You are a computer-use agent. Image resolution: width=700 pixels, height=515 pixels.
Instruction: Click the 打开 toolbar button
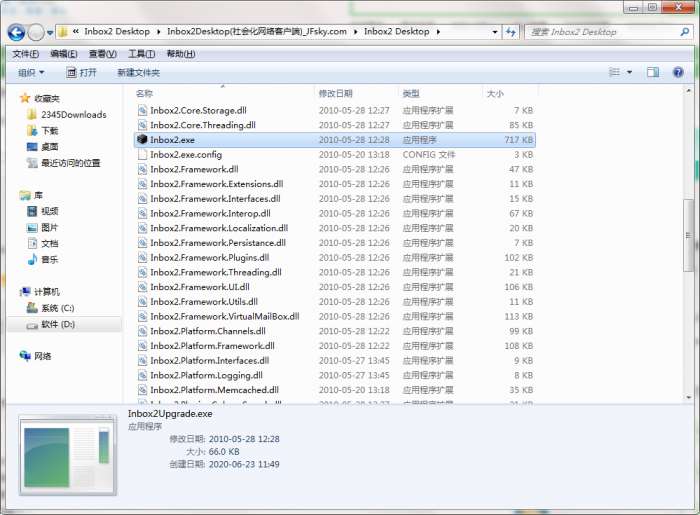click(x=81, y=72)
